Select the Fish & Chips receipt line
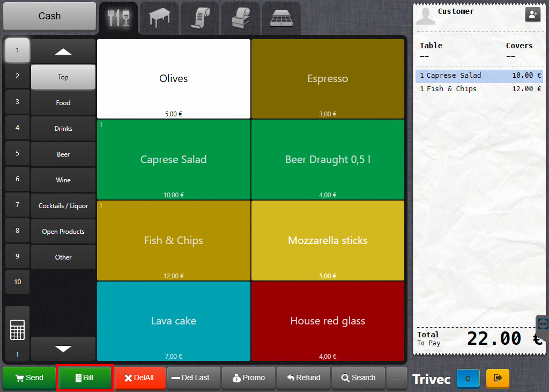The image size is (549, 392). point(479,89)
